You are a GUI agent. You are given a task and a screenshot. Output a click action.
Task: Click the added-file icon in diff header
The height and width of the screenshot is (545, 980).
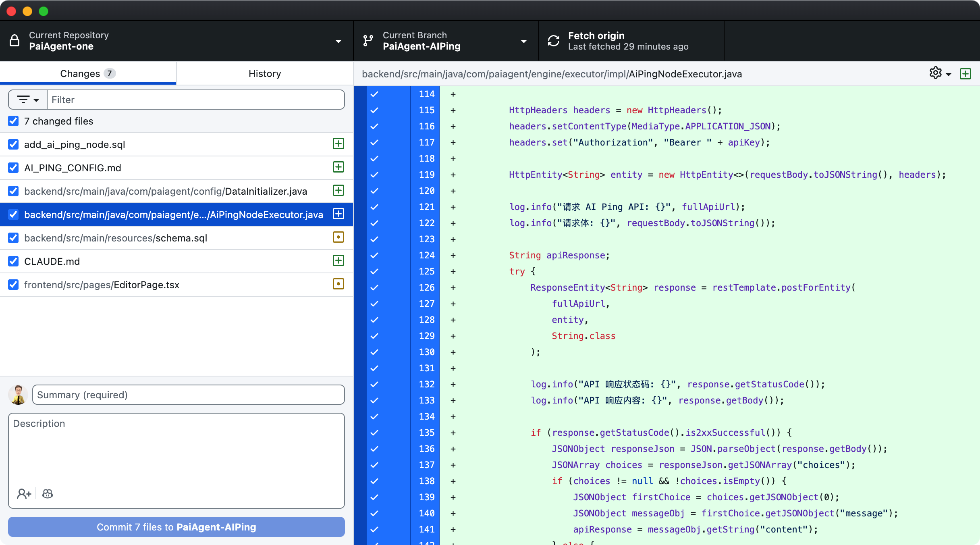point(965,74)
